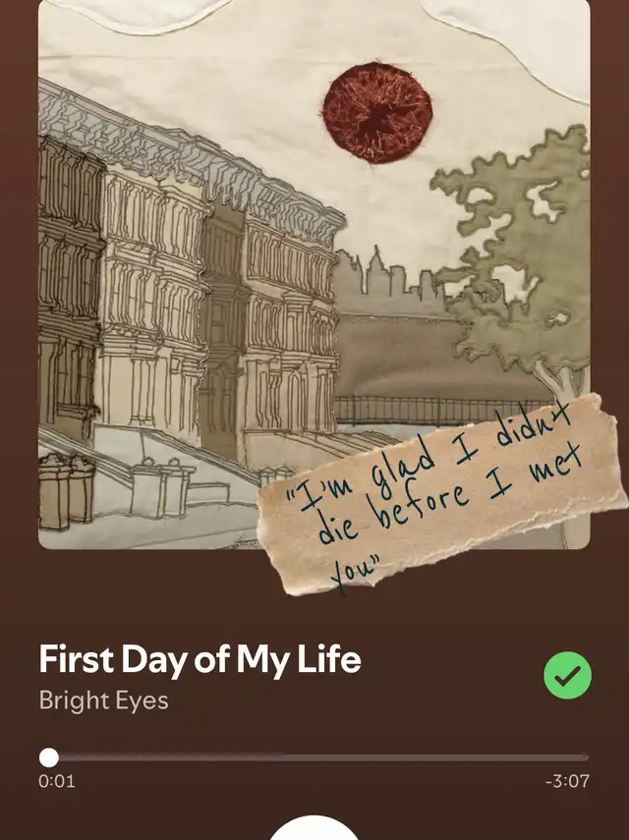The width and height of the screenshot is (629, 840).
Task: Click the handwritten word "you" on the note
Action: pos(354,574)
